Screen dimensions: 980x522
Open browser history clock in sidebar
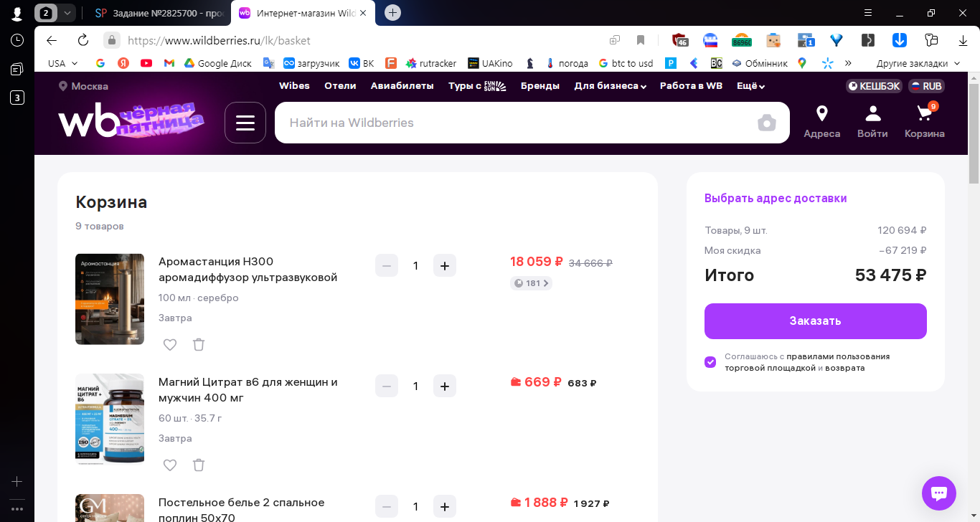[17, 40]
